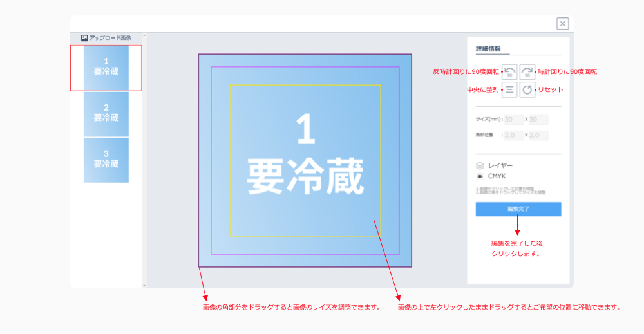The width and height of the screenshot is (644, 334).
Task: Select thumbnail 1 要冷蔵
Action: (106, 68)
